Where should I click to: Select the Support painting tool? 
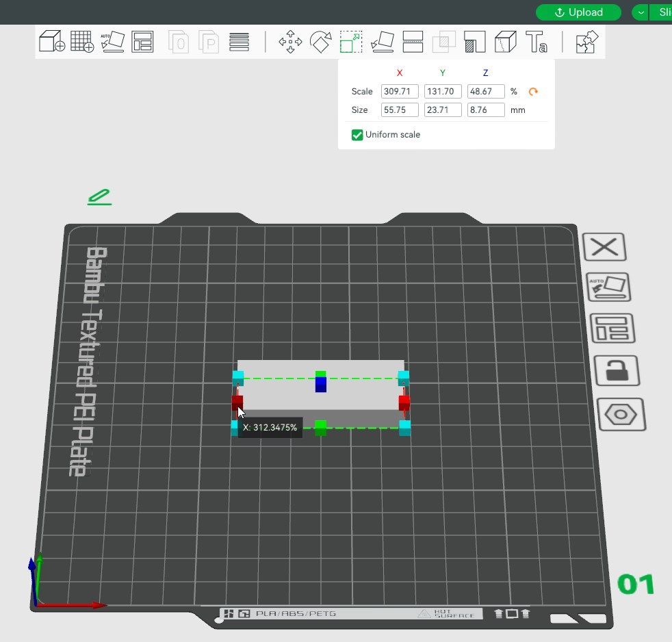point(474,42)
